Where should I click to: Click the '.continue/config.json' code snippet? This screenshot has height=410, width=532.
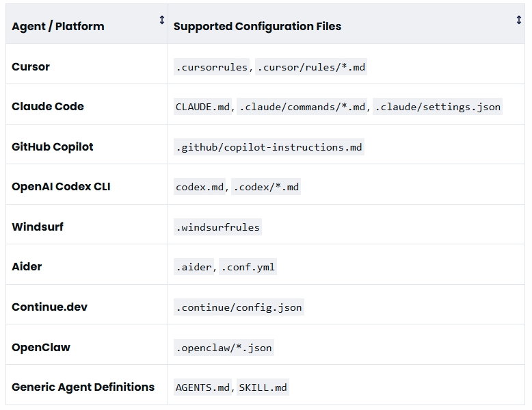pyautogui.click(x=239, y=307)
